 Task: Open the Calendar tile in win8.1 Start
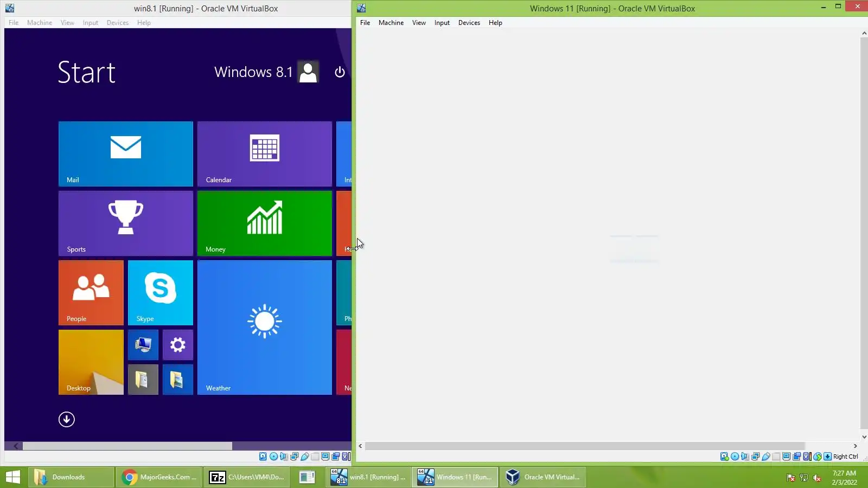(x=265, y=154)
